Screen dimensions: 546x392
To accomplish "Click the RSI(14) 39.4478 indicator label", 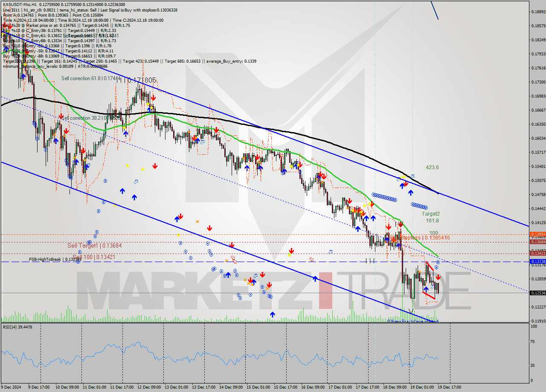I will pyautogui.click(x=17, y=327).
